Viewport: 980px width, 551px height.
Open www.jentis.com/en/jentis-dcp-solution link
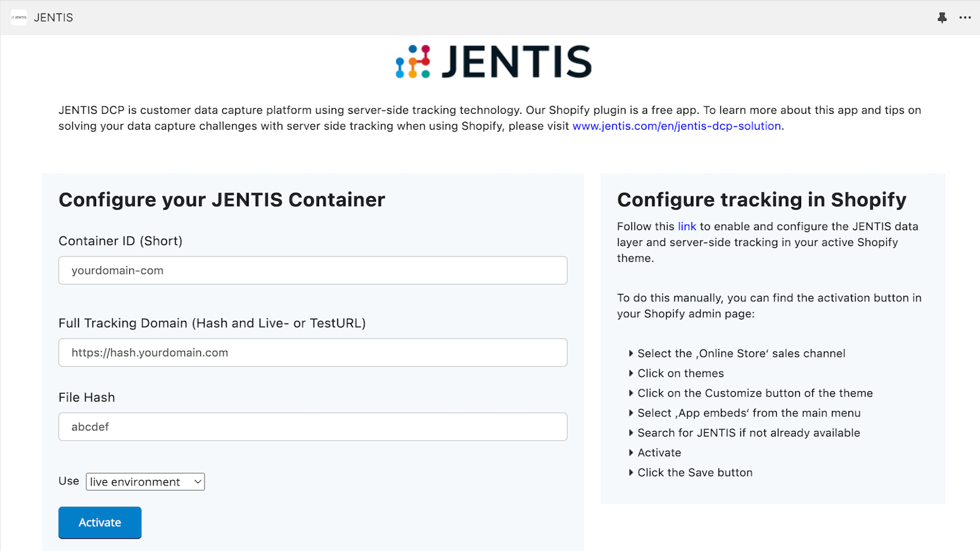point(677,126)
